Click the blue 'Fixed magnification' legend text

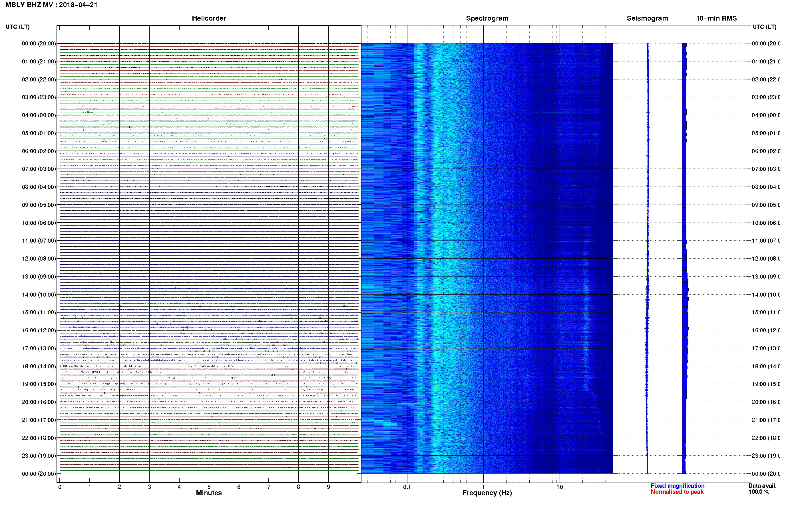pos(678,486)
